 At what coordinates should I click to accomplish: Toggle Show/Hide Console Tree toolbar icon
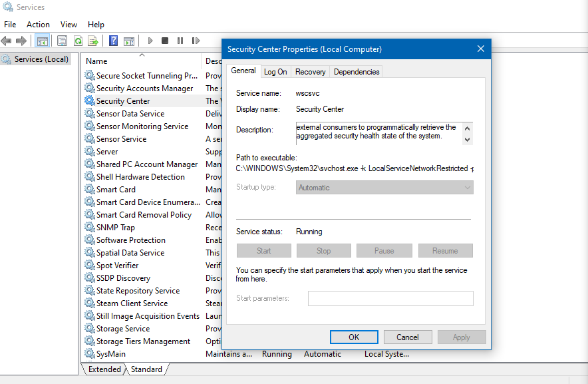(42, 41)
